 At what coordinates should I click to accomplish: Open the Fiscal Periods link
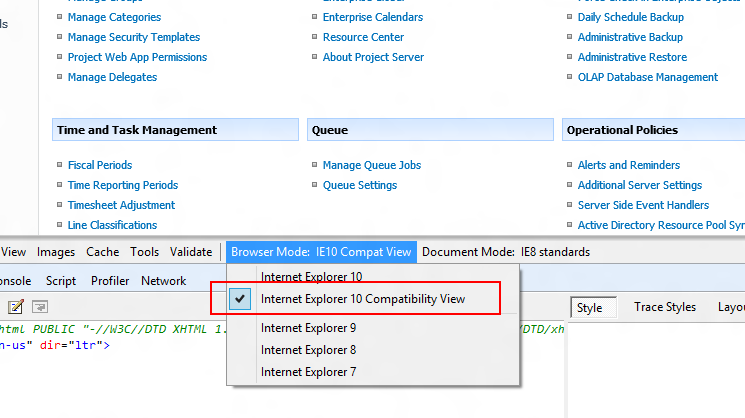tap(100, 165)
